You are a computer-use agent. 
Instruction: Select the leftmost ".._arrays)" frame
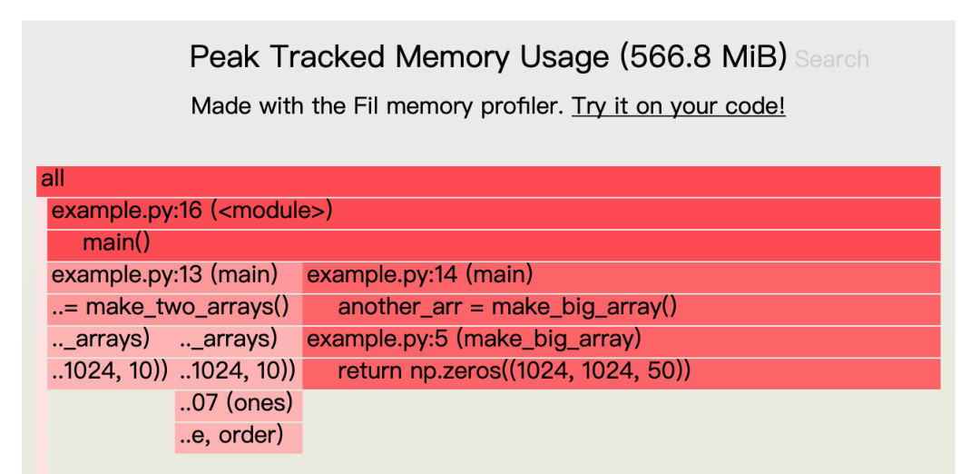click(110, 340)
